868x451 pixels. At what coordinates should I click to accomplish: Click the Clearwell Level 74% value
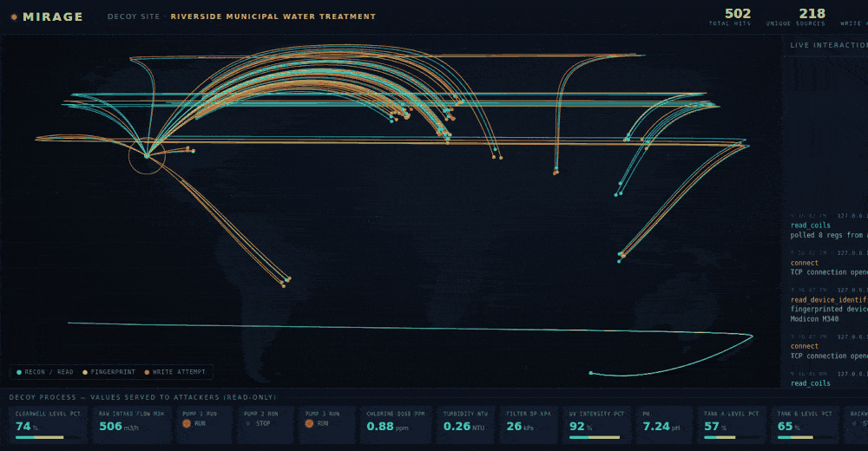(27, 426)
